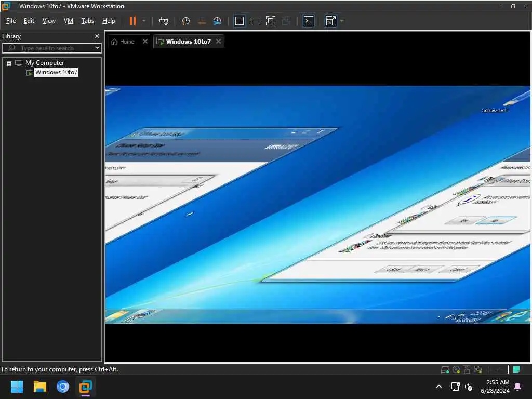Image resolution: width=532 pixels, height=399 pixels.
Task: Click Send Ctrl+Alt+Del toolbar icon
Action: tap(164, 21)
